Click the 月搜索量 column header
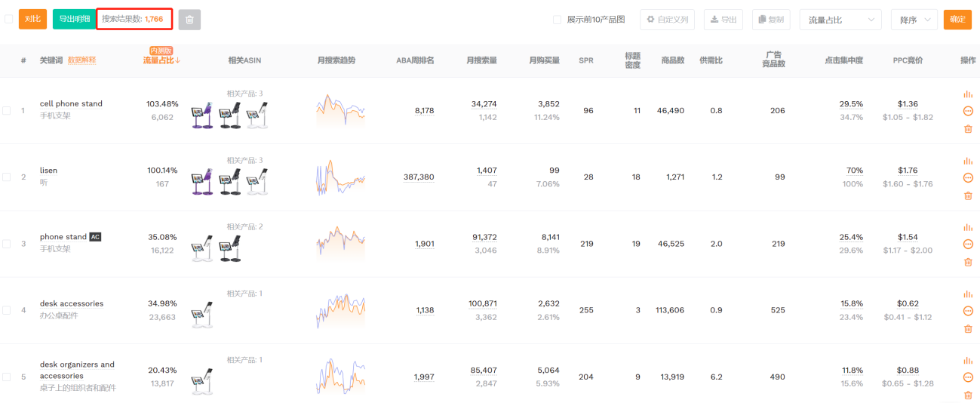 click(x=481, y=60)
